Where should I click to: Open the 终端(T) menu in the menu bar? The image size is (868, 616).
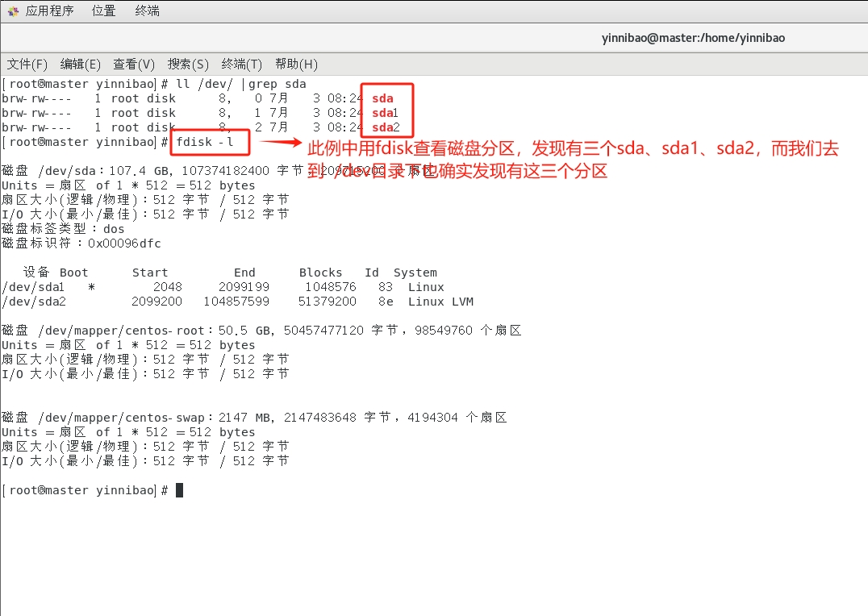click(241, 65)
